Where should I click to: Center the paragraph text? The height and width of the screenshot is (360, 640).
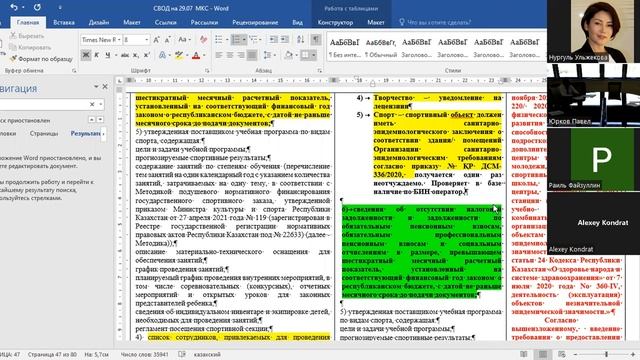click(230, 55)
